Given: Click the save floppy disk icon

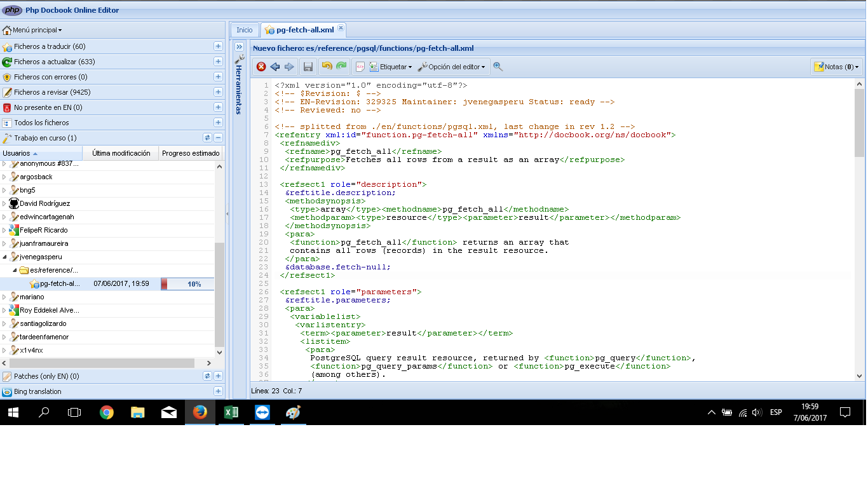Looking at the screenshot, I should (308, 67).
